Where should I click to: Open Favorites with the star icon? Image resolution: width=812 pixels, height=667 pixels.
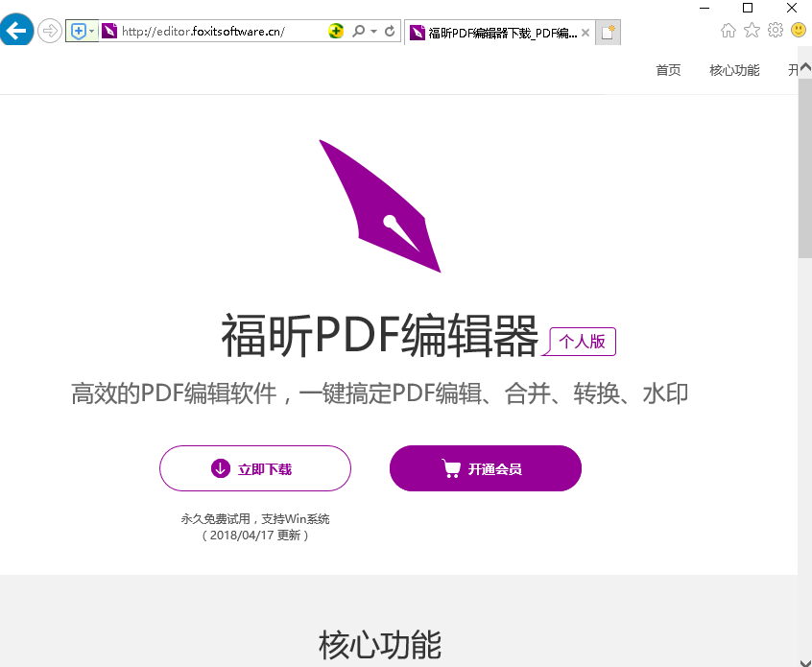click(x=752, y=31)
